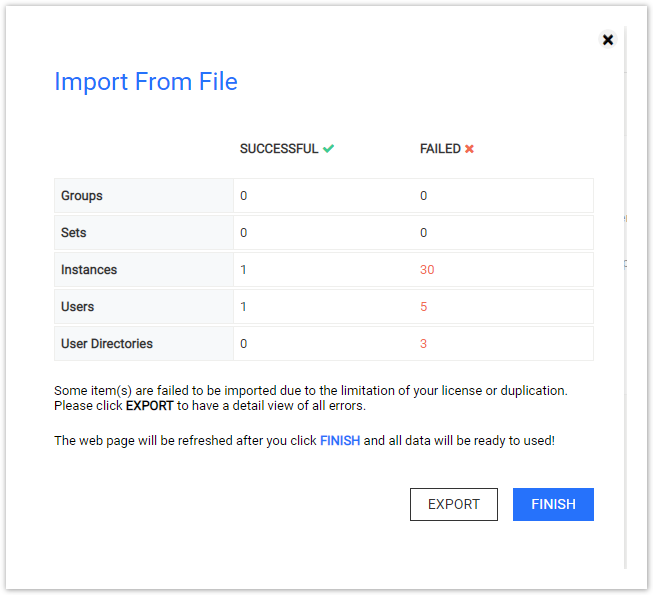Click the red failed cross icon
The width and height of the screenshot is (653, 595).
469,149
